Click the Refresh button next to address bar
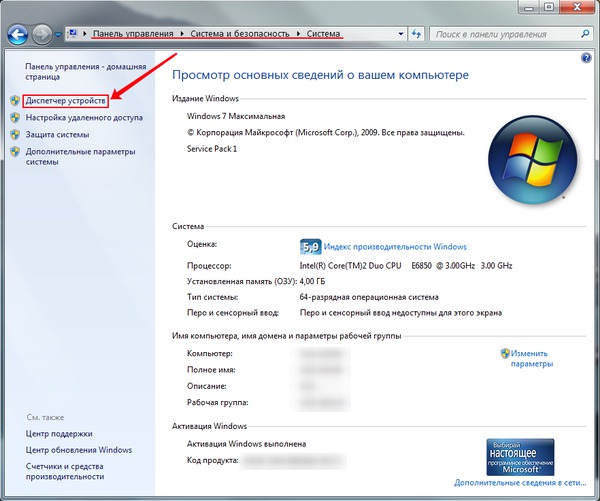 tap(416, 34)
